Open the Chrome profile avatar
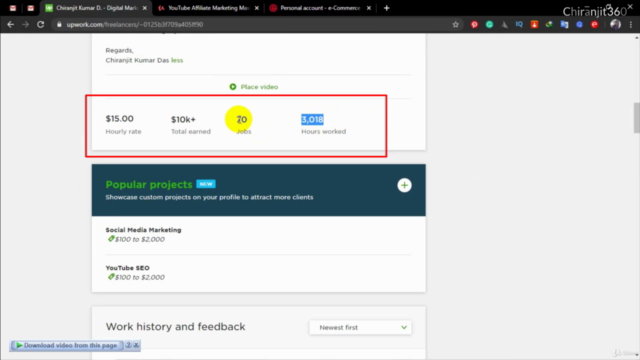640x360 pixels. pos(616,24)
